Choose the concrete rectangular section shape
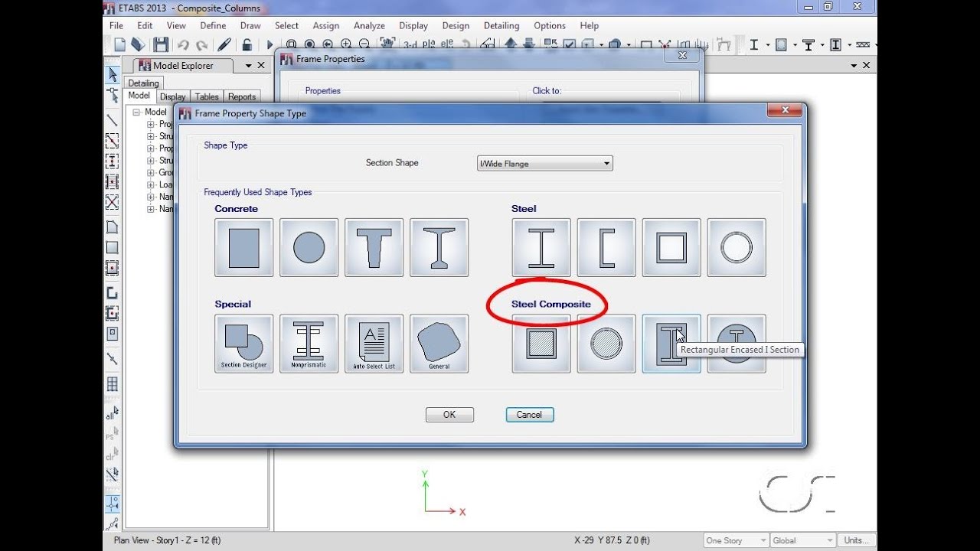This screenshot has width=980, height=551. (243, 247)
